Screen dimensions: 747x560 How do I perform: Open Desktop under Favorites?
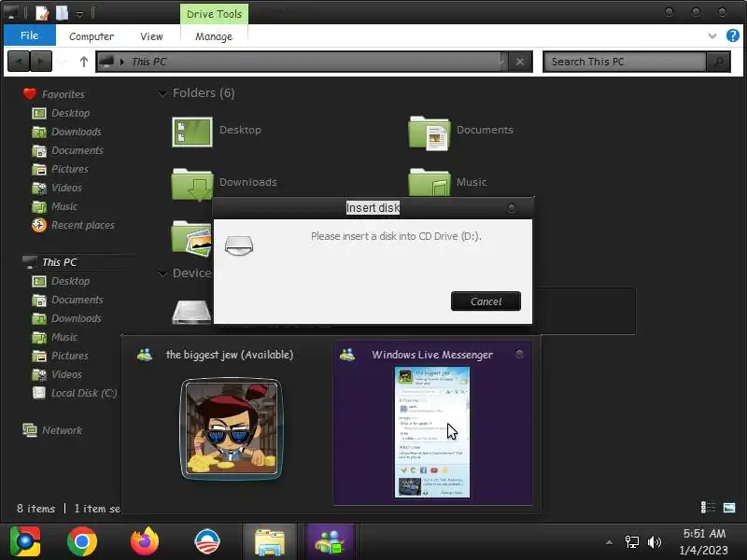click(x=70, y=113)
